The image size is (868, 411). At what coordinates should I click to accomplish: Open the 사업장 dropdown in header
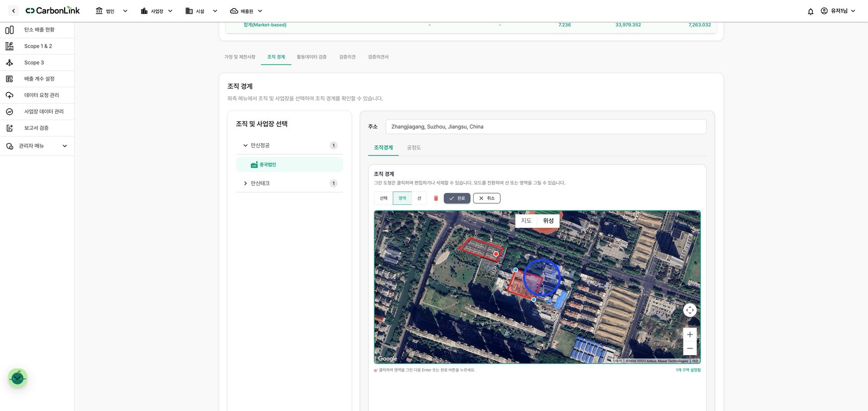point(157,11)
